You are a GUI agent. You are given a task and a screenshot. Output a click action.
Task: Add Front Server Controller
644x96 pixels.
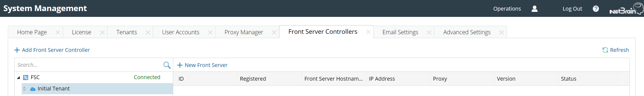(x=52, y=50)
